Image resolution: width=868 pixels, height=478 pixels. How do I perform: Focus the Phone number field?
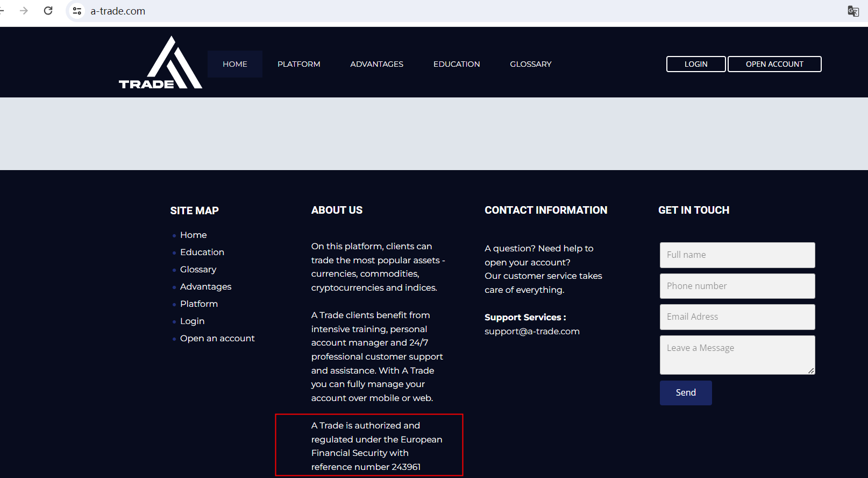click(x=737, y=286)
